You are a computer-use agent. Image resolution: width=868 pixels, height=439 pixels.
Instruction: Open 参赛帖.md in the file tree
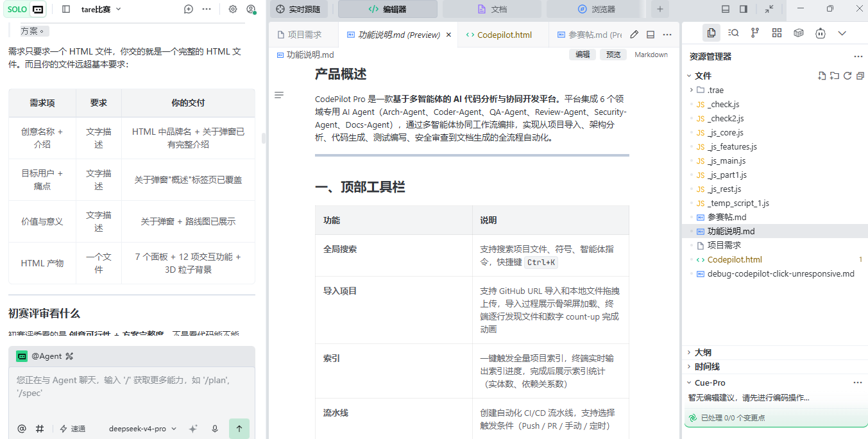775,217
